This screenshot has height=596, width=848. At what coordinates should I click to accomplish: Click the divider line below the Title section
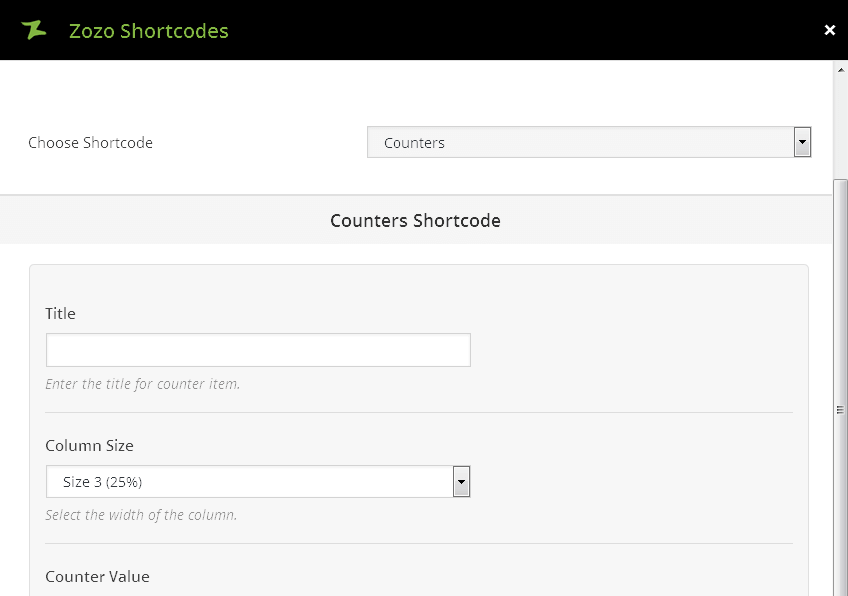point(418,412)
